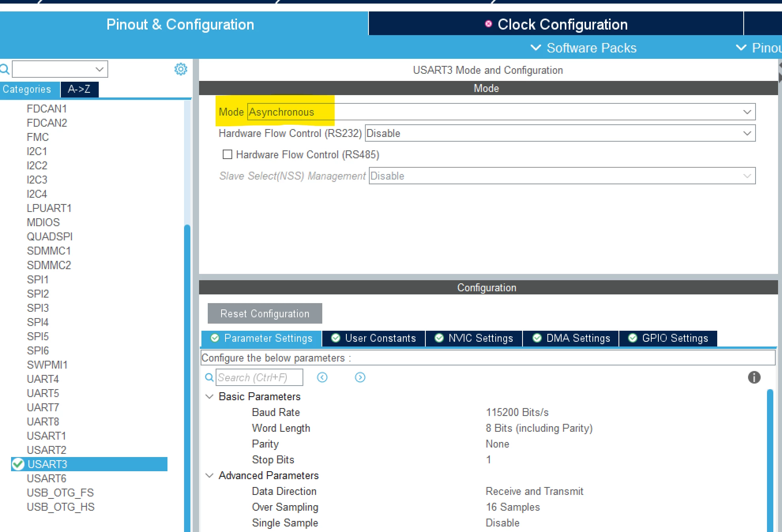
Task: Click the peripheral search magnifier icon
Action: coord(4,69)
